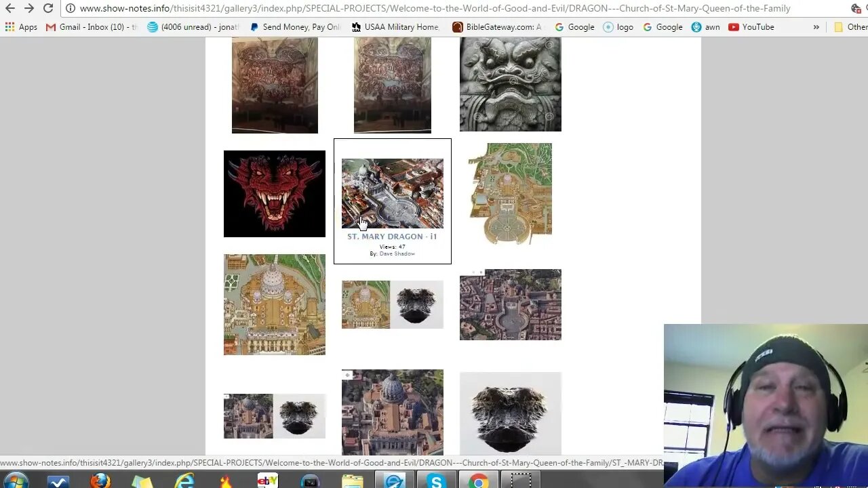The image size is (868, 488).
Task: Open the red dragon head thumbnail
Action: coord(274,194)
